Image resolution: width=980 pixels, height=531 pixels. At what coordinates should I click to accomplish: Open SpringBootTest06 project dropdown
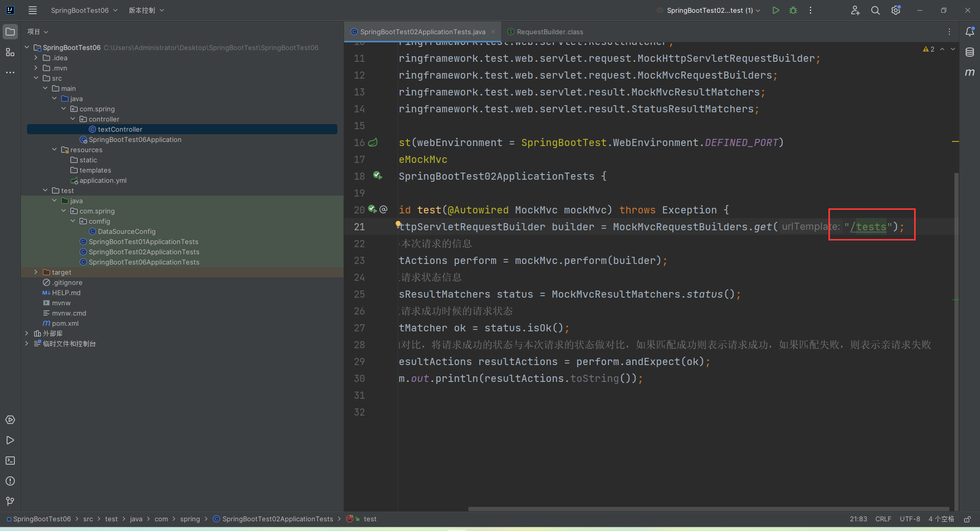84,10
